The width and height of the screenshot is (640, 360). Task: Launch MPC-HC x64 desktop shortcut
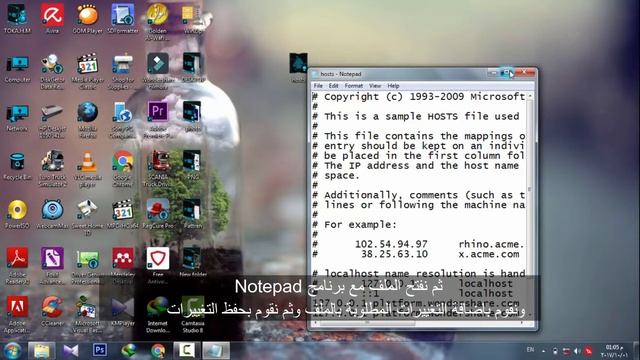tap(123, 214)
